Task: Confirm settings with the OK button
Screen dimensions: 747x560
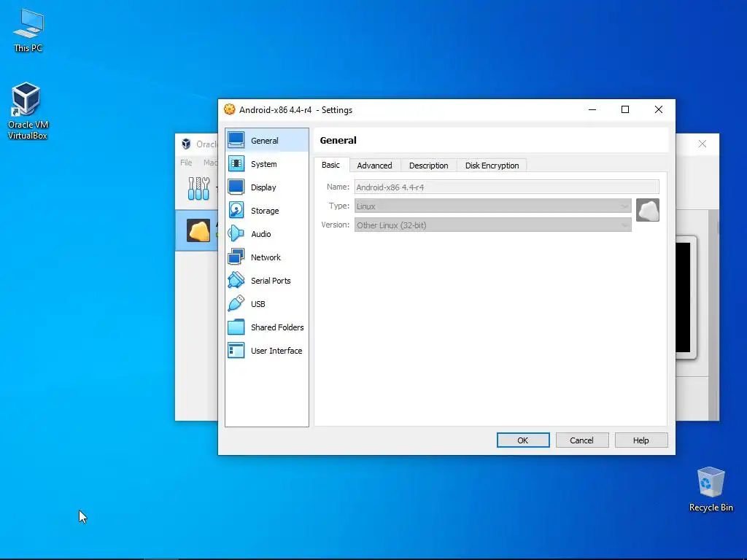Action: 523,440
